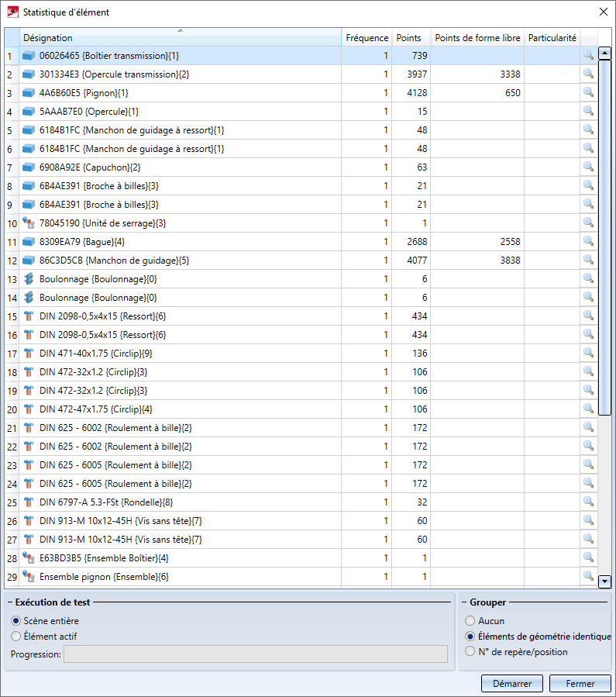Click standard part icon beside DIN 471-40x1.75 Circlip
Image resolution: width=616 pixels, height=697 pixels.
point(29,354)
